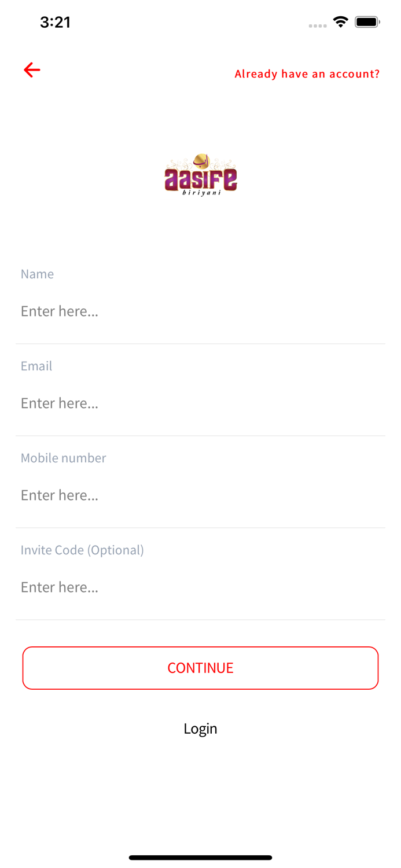Tap the battery status icon
Image resolution: width=401 pixels, height=868 pixels.
point(367,22)
